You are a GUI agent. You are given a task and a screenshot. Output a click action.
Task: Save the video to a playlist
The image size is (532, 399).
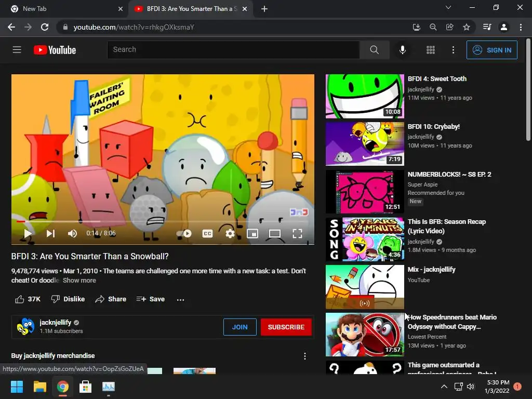150,299
